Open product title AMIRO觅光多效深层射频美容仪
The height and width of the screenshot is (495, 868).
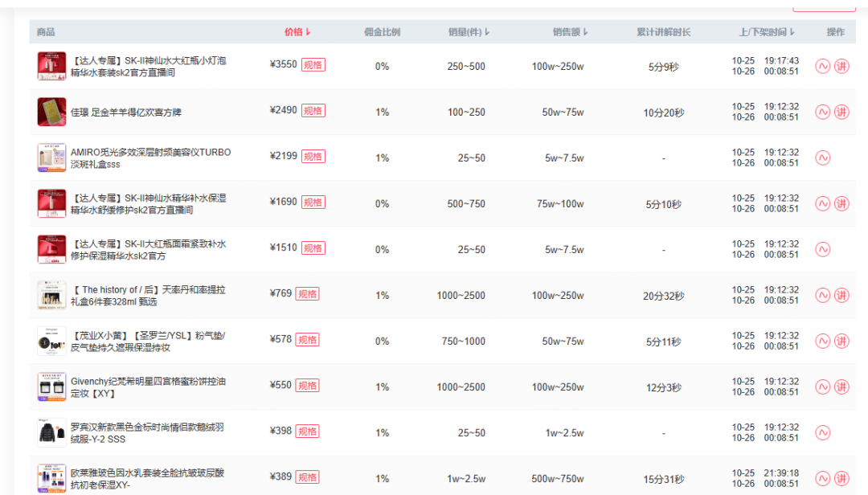click(x=150, y=158)
